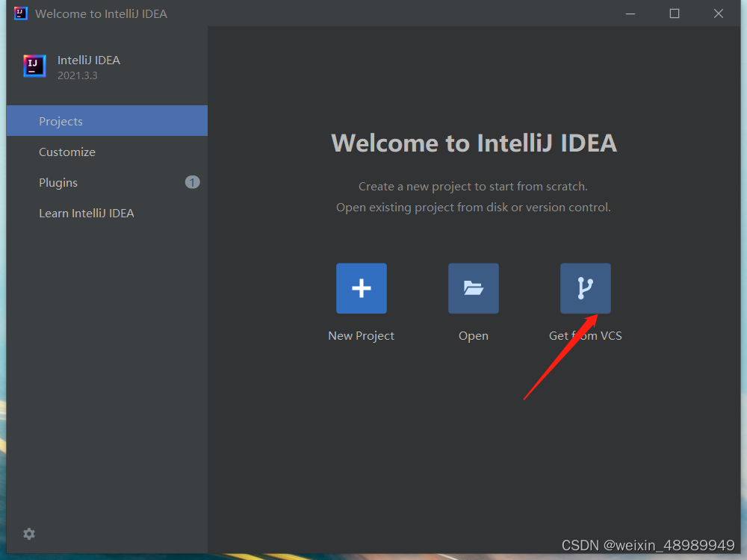Go to Learn IntelliJ IDEA

tap(107, 213)
